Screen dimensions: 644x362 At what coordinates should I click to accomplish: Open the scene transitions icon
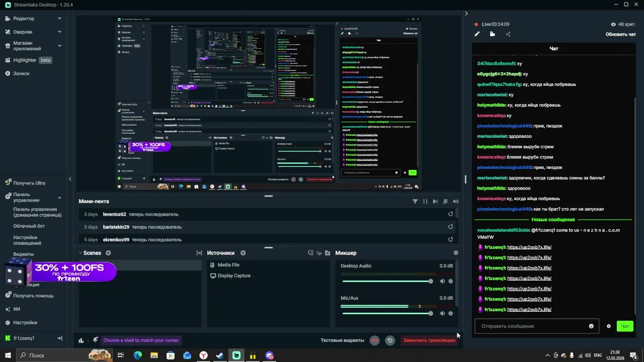pyautogui.click(x=199, y=253)
